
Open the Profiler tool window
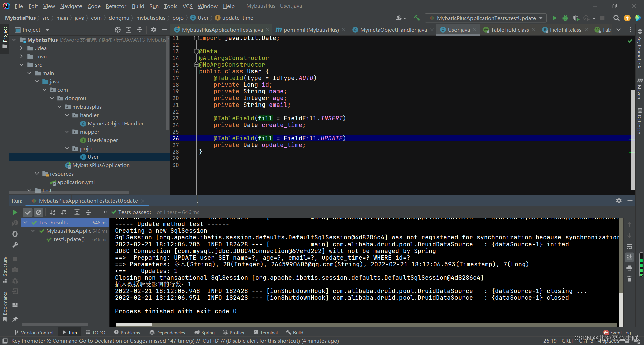233,332
